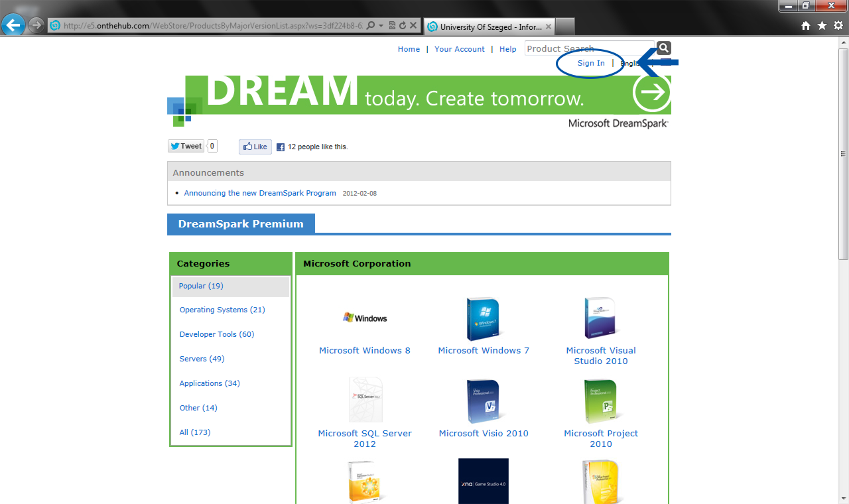Click the Product Search input field
This screenshot has height=504, width=849.
pos(589,48)
